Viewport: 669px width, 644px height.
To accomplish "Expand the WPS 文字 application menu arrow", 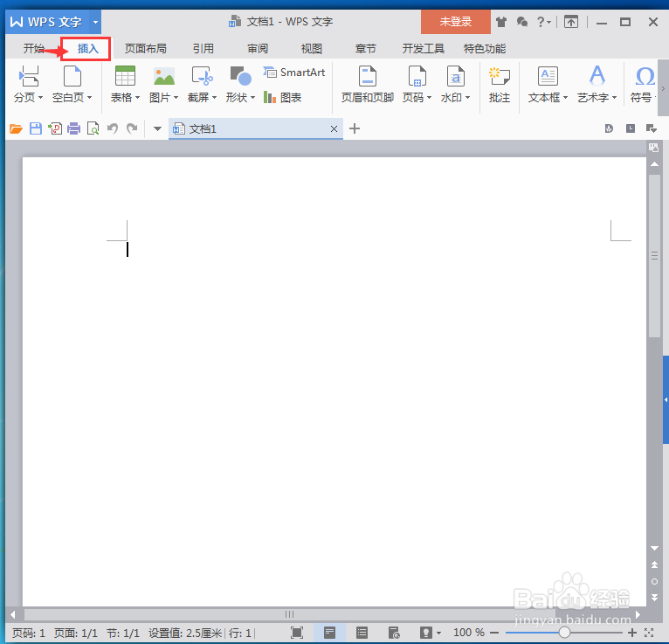I will coord(95,22).
